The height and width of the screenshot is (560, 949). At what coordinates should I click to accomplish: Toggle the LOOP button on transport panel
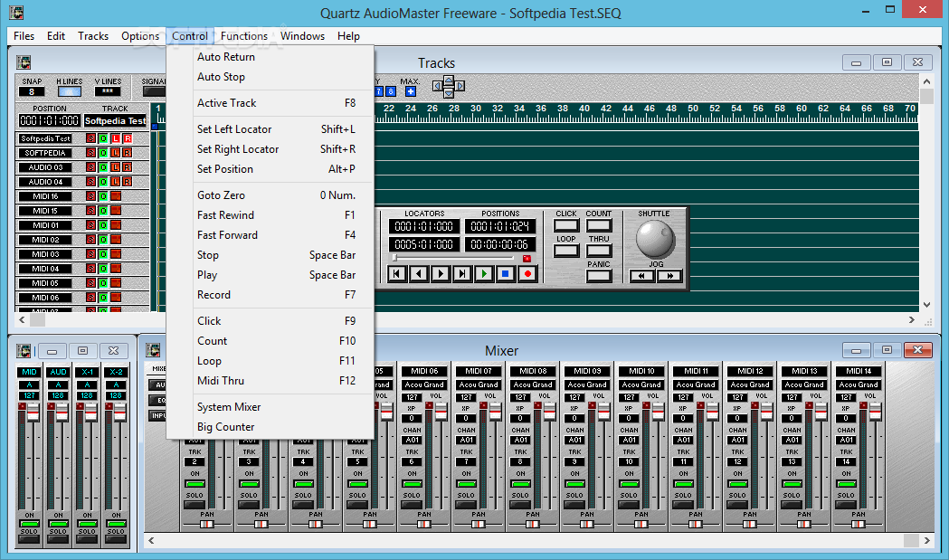pos(566,252)
